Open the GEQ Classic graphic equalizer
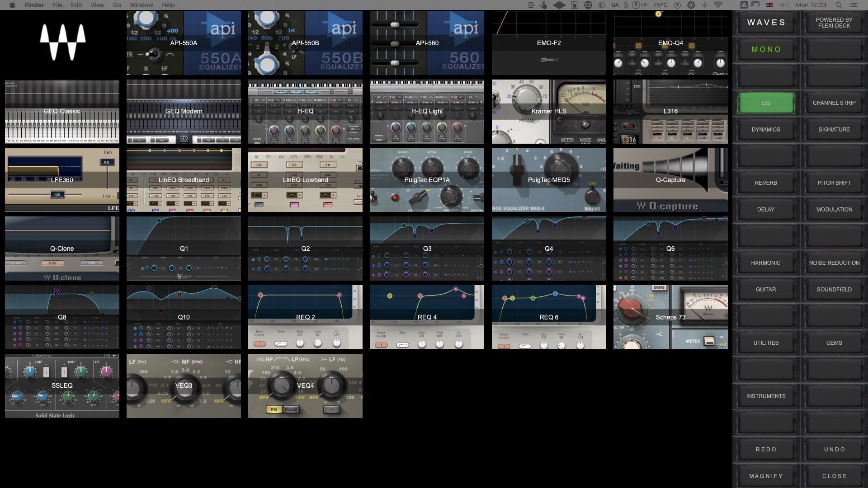The image size is (868, 488). (61, 111)
